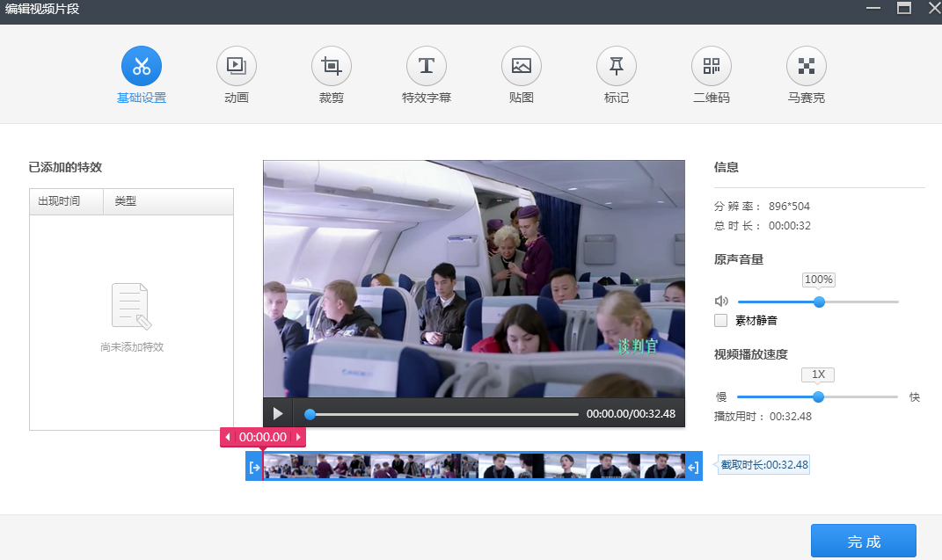Step the timeline marker time forward
The image size is (942, 560).
[298, 437]
